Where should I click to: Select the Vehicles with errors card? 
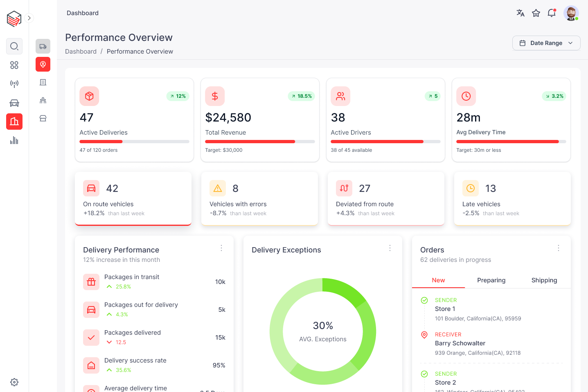pos(259,198)
